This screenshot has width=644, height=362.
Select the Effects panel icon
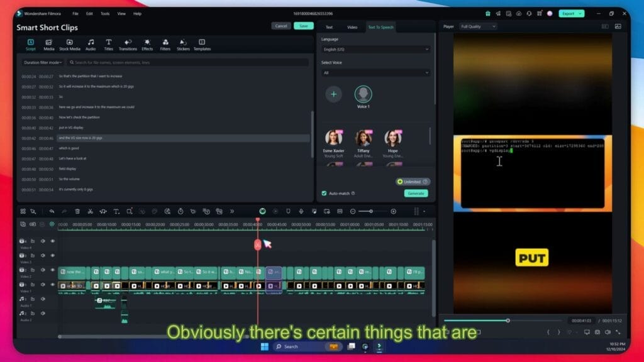coord(148,43)
